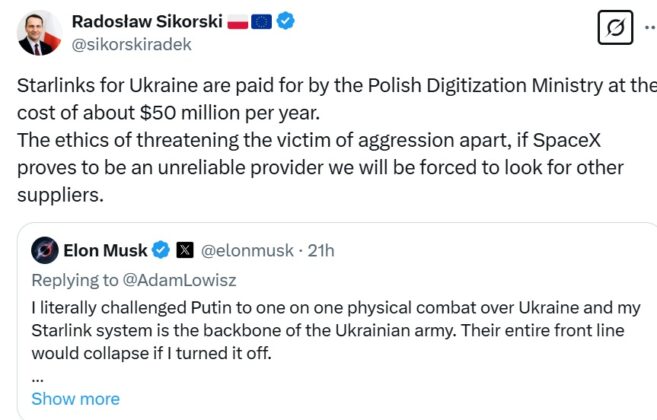This screenshot has height=420, width=657.
Task: Open the quoted post about challenging Putin
Action: pos(330,330)
